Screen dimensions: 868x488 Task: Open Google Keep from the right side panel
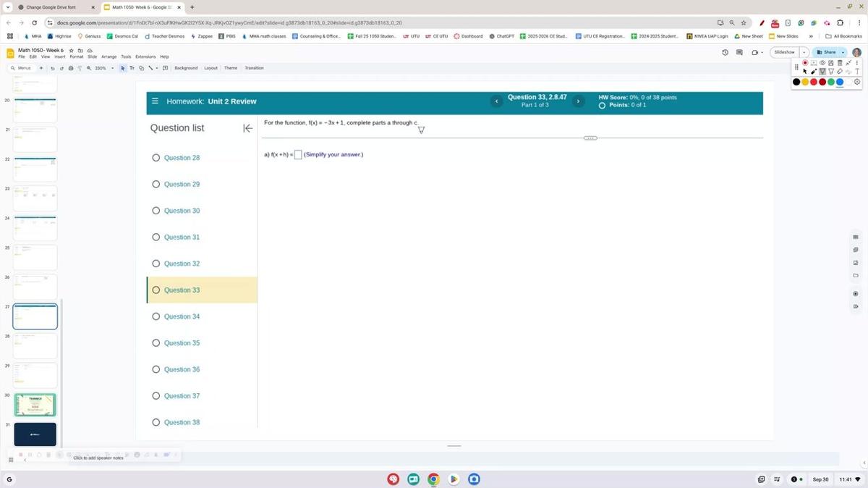tap(856, 251)
